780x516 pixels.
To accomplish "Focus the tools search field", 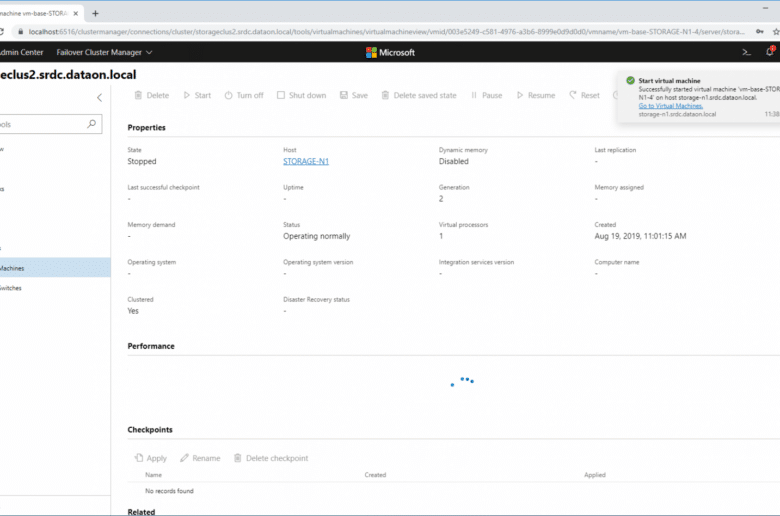I will coord(50,124).
